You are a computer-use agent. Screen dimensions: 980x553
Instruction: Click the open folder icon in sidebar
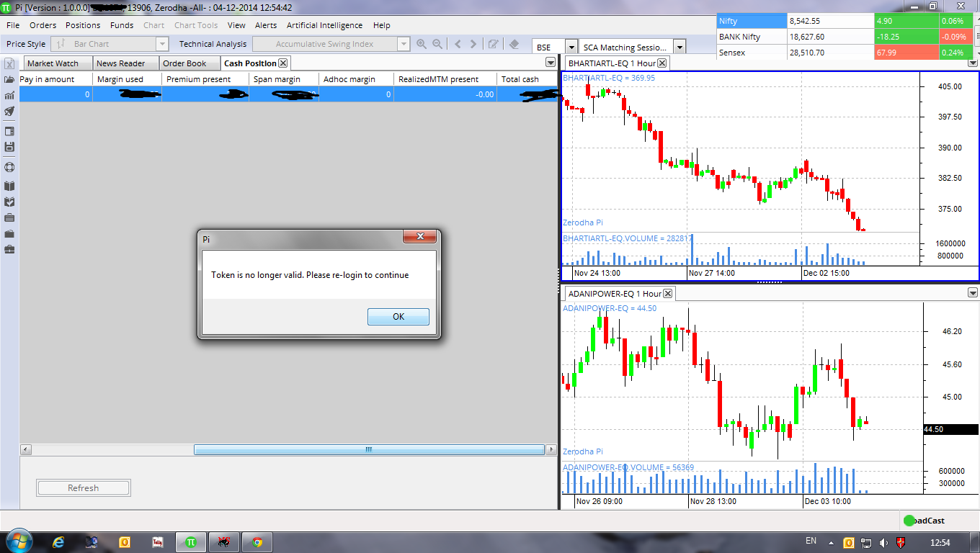(x=9, y=79)
